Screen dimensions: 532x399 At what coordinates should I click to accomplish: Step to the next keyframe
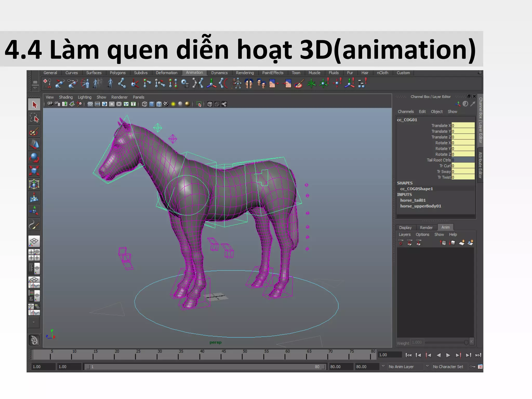(x=458, y=355)
